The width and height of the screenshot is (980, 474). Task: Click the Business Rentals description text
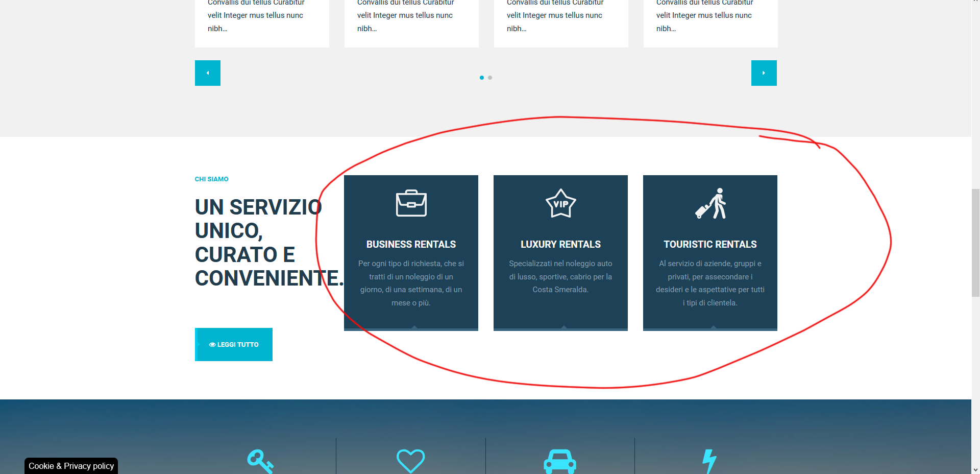411,283
